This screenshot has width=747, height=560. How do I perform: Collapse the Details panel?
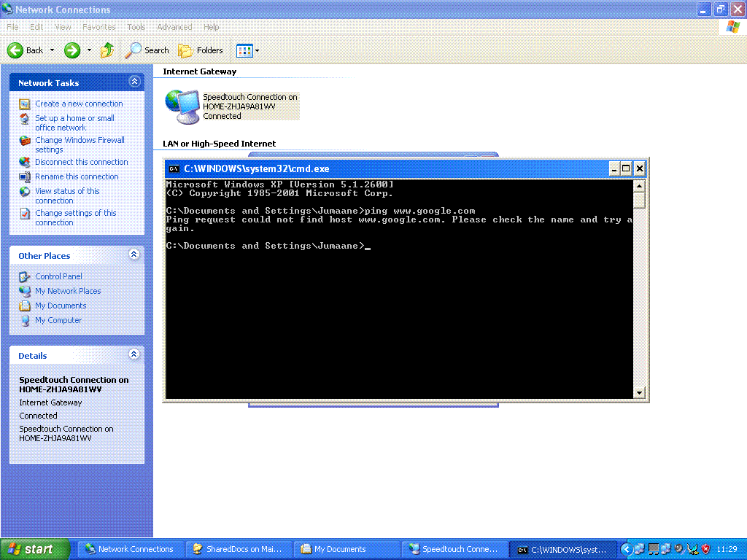pos(134,355)
